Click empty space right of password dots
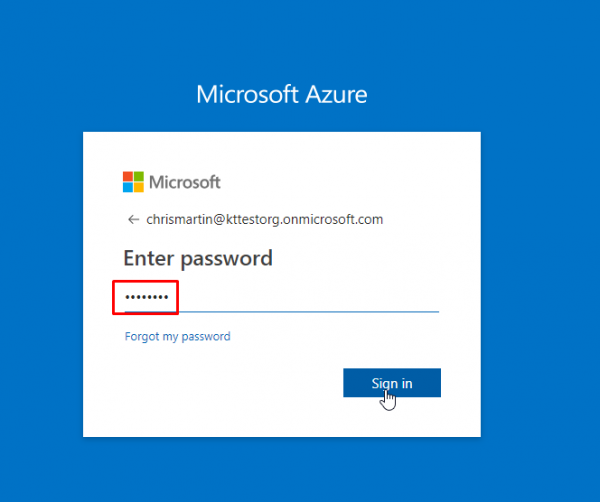Image resolution: width=600 pixels, height=502 pixels. pyautogui.click(x=306, y=297)
